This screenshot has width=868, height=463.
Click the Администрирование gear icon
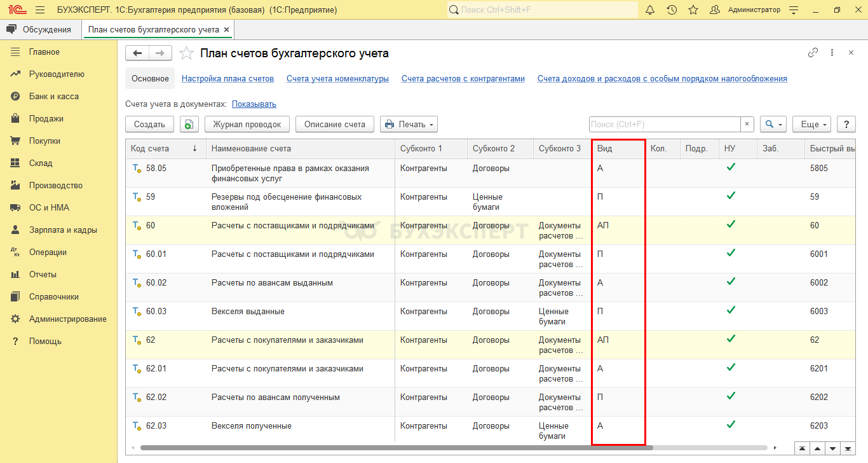click(16, 319)
